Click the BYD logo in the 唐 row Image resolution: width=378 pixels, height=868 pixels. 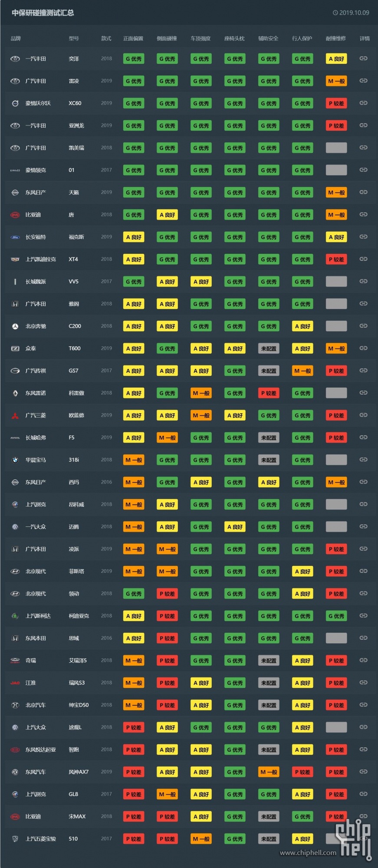click(x=15, y=215)
